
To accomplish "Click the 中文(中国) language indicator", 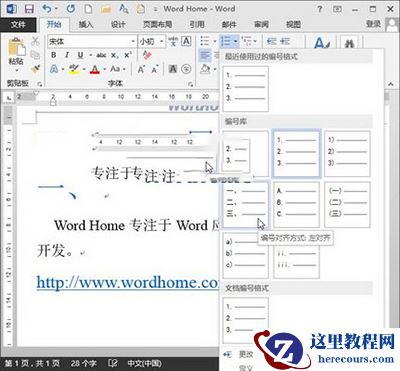I will [x=144, y=363].
